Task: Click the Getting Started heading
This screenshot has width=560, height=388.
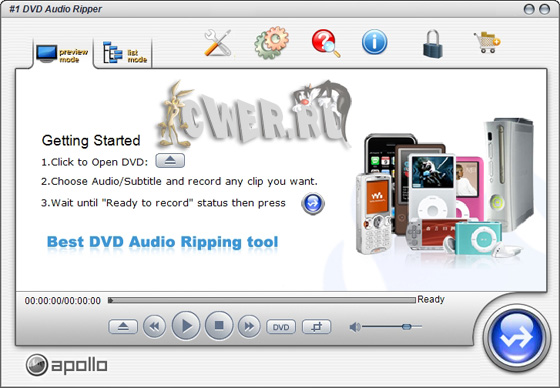Action: coord(91,140)
